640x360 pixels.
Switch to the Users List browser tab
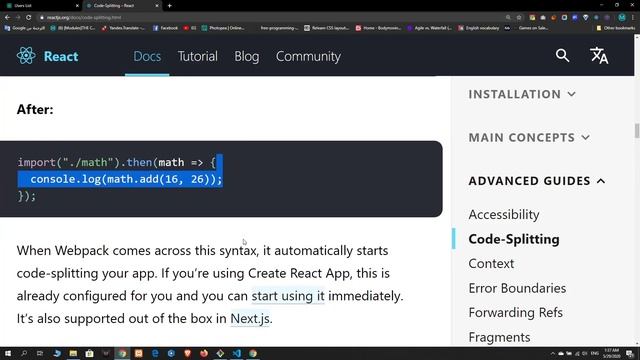pos(41,6)
